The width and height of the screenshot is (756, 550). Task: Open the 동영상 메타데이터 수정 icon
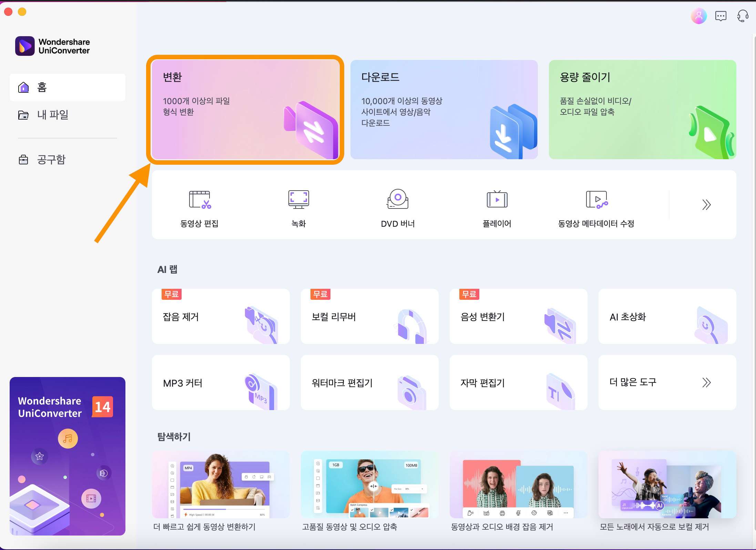597,200
